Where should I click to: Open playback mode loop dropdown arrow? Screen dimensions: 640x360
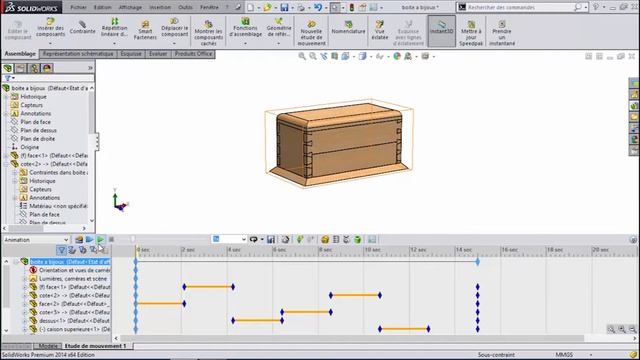coord(262,240)
